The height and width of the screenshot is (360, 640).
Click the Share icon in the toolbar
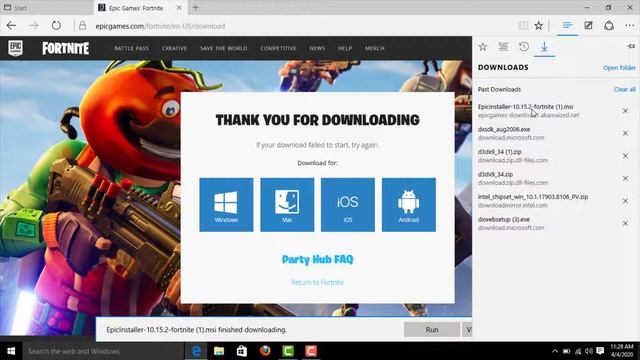tap(609, 26)
